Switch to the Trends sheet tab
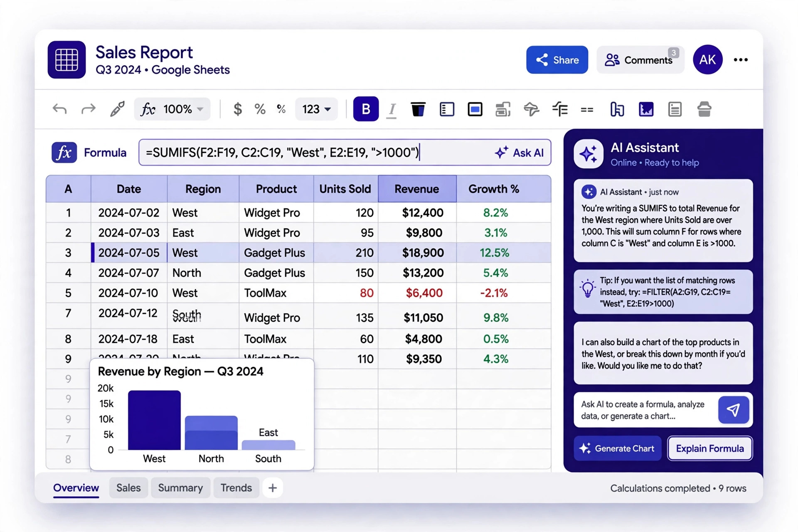798x532 pixels. click(236, 488)
